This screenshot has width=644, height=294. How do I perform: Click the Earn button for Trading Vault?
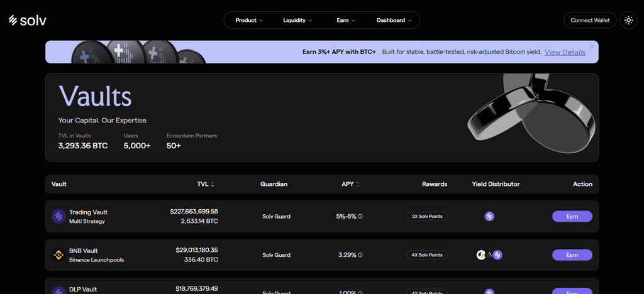click(572, 216)
